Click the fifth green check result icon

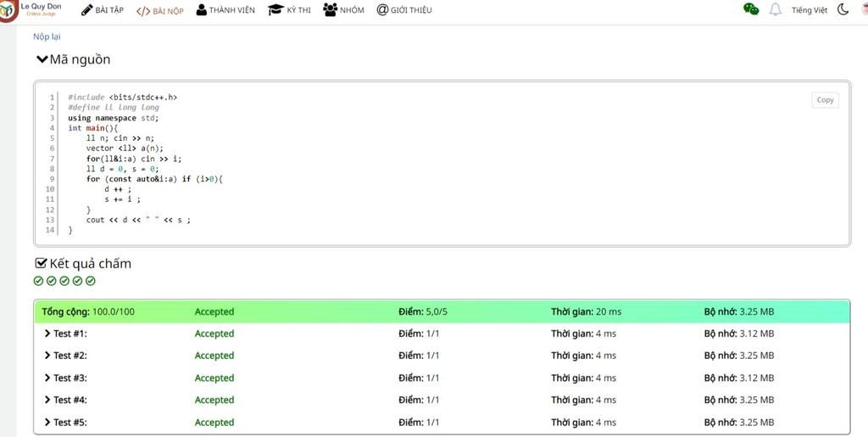point(91,281)
